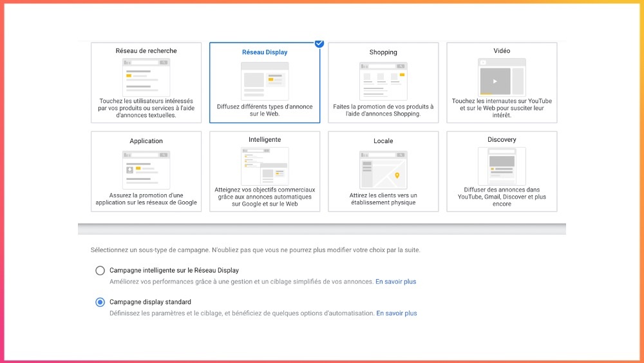Click 'Diffusez différents types d'annonce' description
Screen dimensions: 644x363
[x=265, y=110]
